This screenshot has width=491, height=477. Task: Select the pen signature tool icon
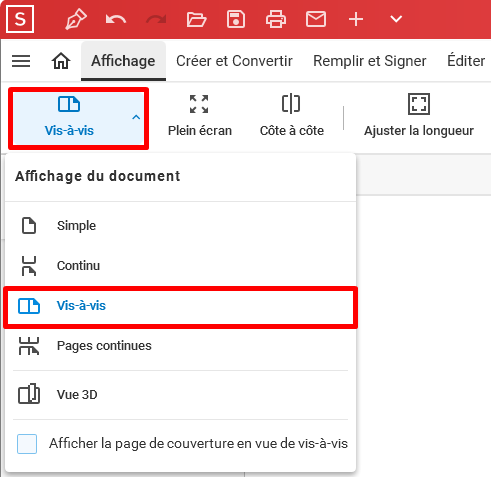coord(76,19)
